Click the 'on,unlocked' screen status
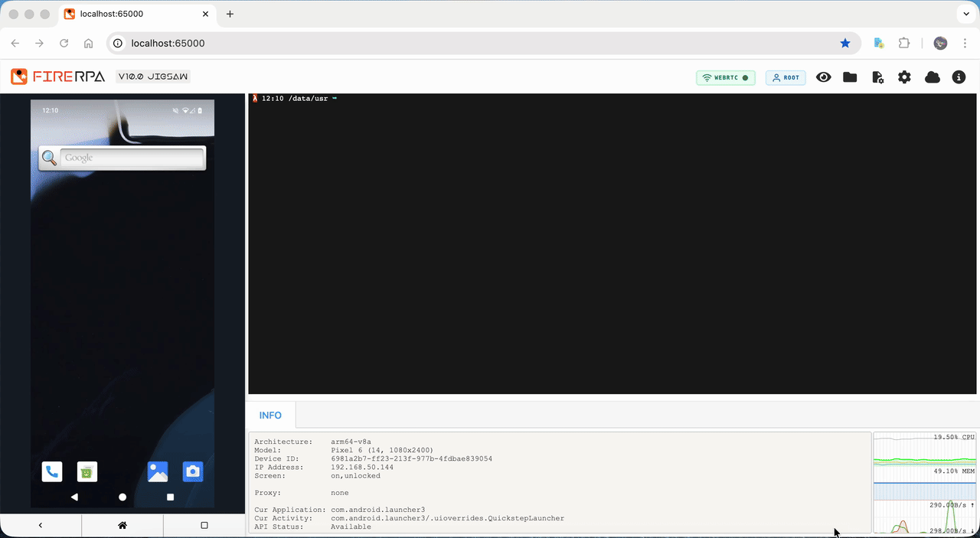Screen dimensions: 980x538 pos(355,475)
